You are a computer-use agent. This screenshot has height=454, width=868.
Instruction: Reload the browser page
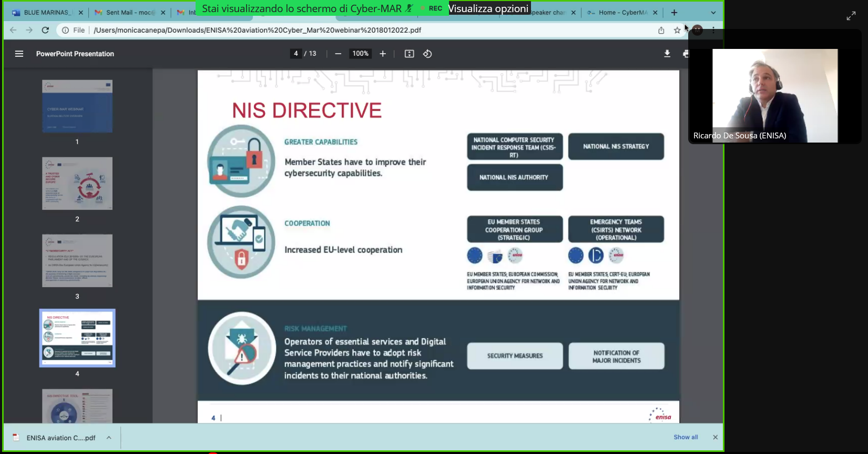[45, 30]
